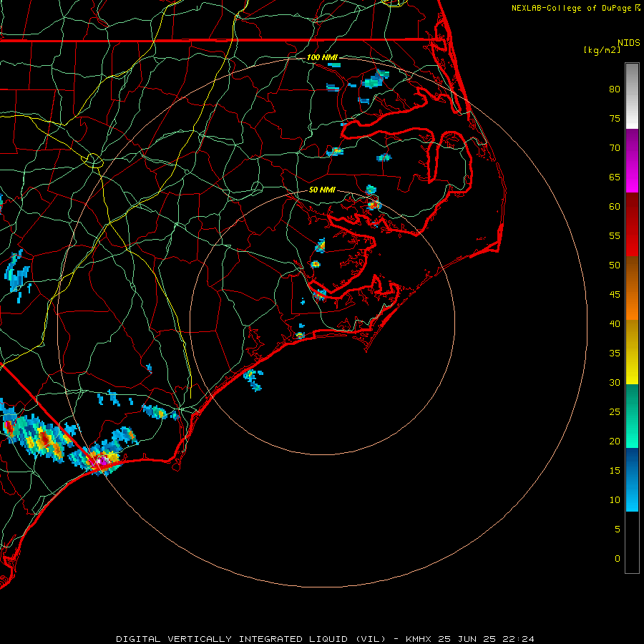The image size is (644, 644).
Task: Click the [kg/m2] units label
Action: [602, 50]
